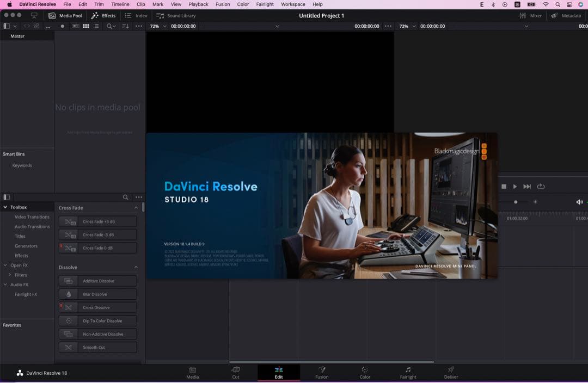Collapse the Toolbox tree

point(5,207)
